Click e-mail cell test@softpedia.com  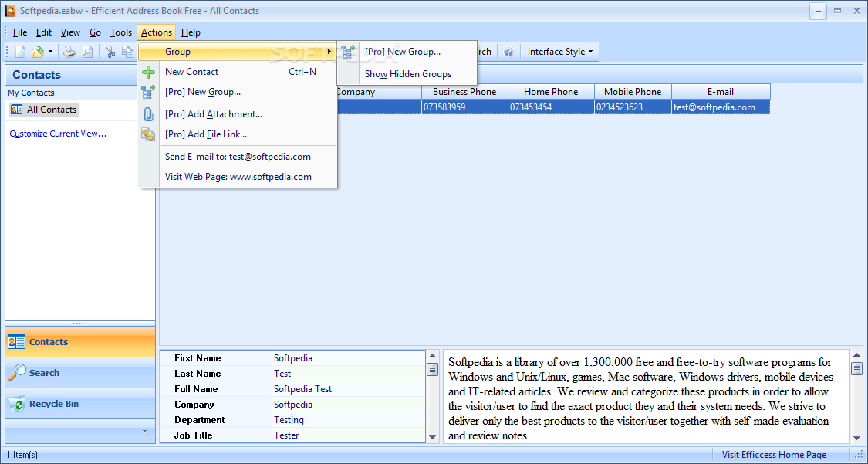(721, 107)
